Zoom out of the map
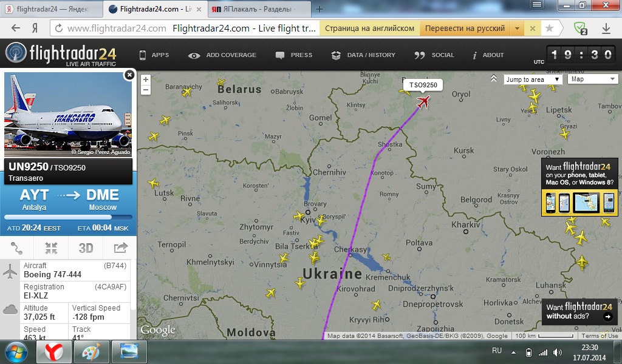This screenshot has width=622, height=364. (146, 90)
